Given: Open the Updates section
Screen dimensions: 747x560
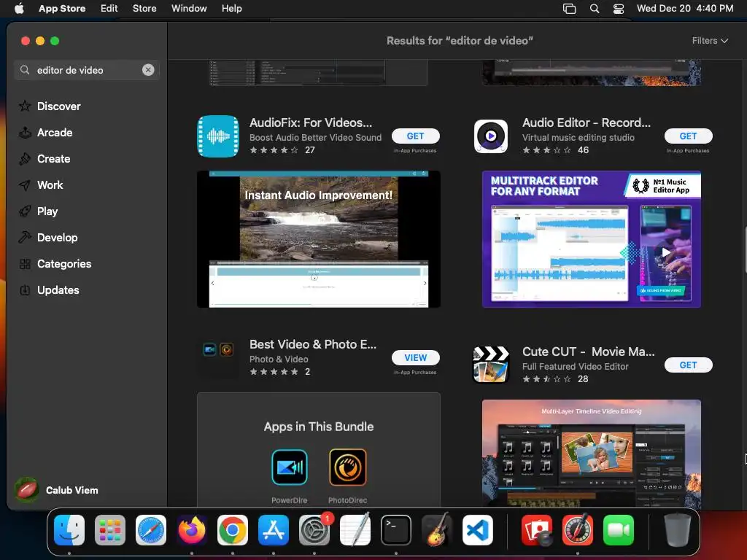Looking at the screenshot, I should [49, 290].
